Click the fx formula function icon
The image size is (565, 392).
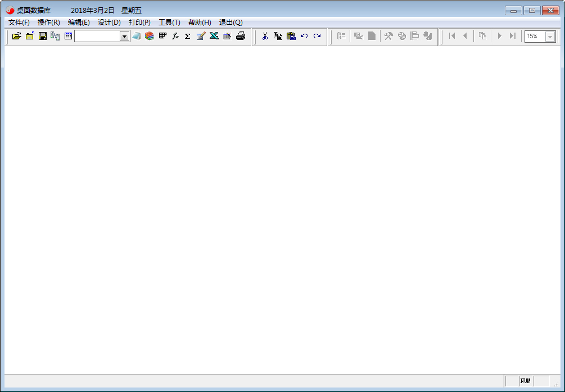[x=175, y=36]
